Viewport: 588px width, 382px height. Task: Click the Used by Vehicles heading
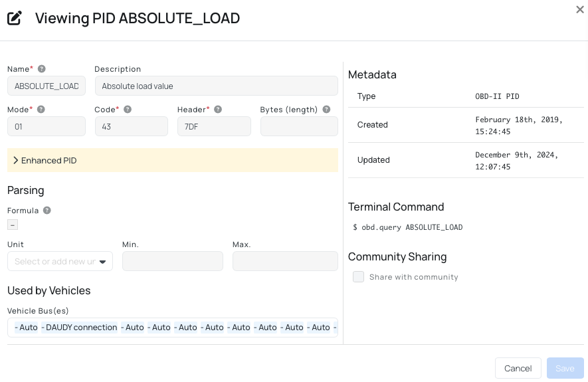point(49,290)
